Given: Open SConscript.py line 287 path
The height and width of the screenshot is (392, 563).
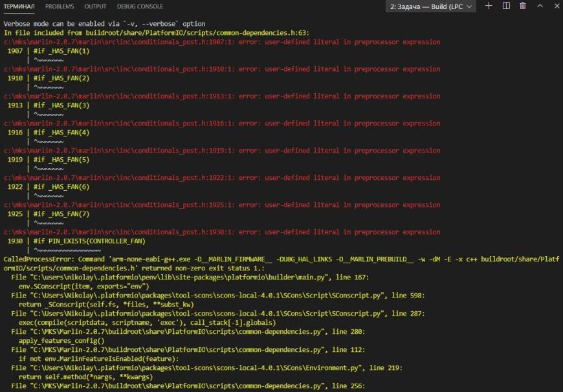Looking at the screenshot, I should [217, 313].
